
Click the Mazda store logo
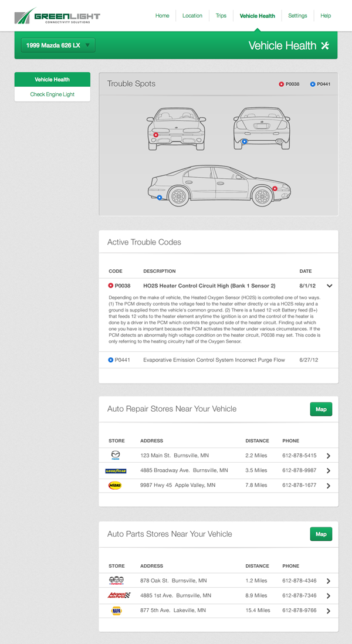[x=116, y=455]
